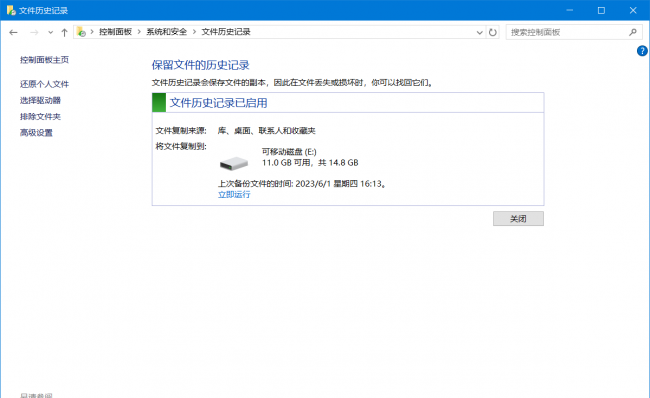Image resolution: width=650 pixels, height=398 pixels.
Task: Click 保留文件的历史记录 heading
Action: tap(200, 65)
